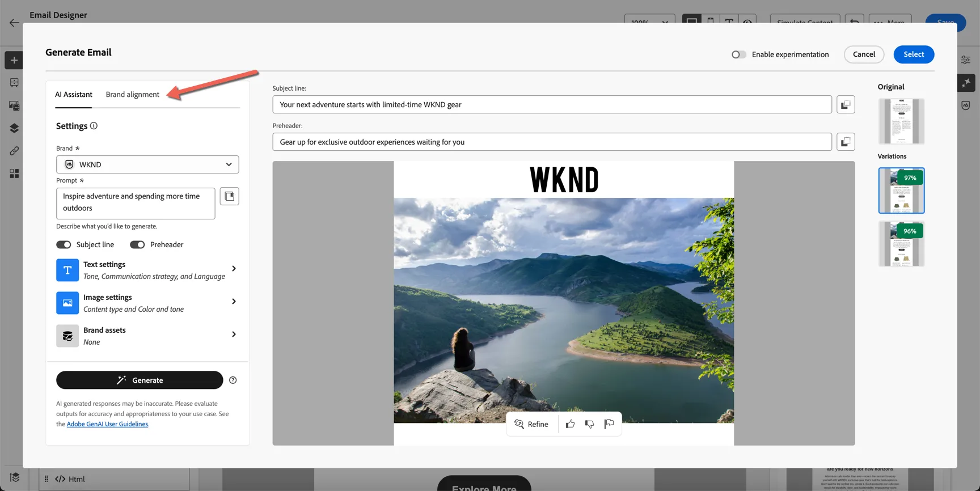Give the variation a thumbs down
980x491 pixels.
click(589, 424)
